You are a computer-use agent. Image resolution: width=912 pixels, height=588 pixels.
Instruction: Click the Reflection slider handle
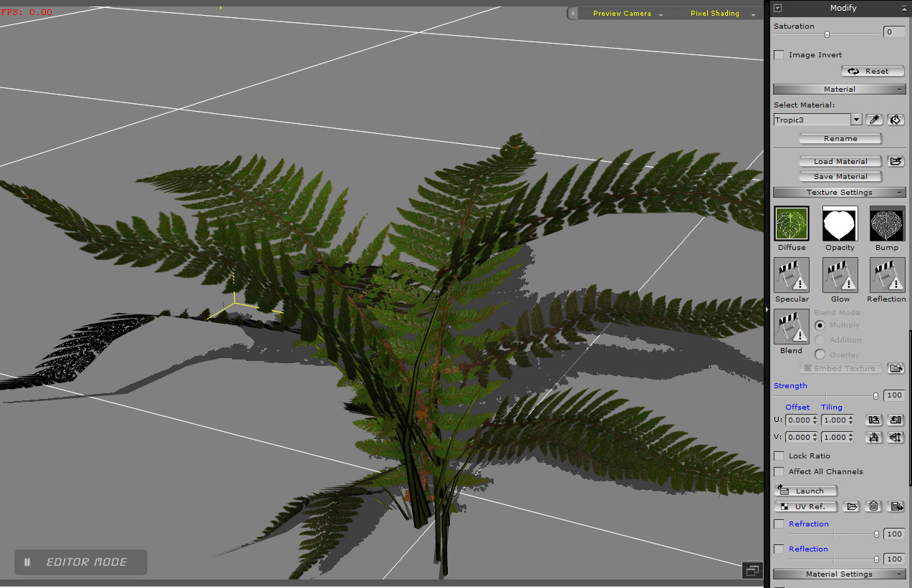click(x=876, y=559)
